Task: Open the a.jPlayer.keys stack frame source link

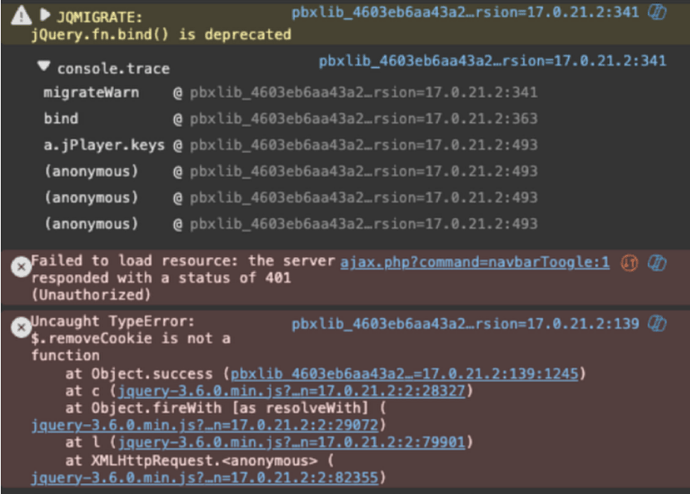Action: tap(363, 145)
